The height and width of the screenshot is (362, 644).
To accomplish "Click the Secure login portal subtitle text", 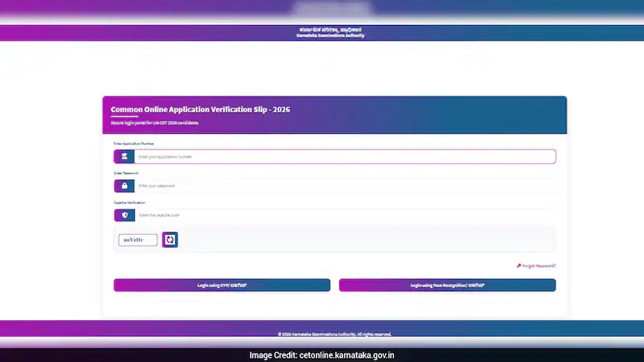I will pyautogui.click(x=154, y=122).
